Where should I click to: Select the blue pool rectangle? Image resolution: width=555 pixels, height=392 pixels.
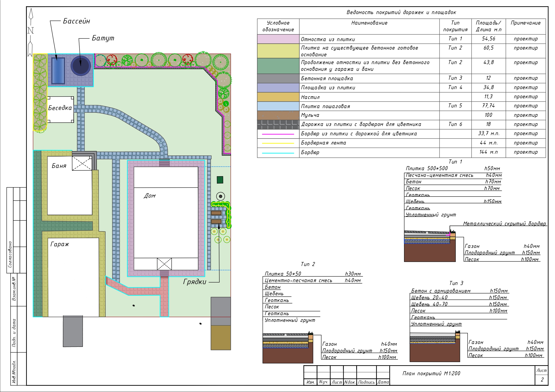click(x=58, y=71)
